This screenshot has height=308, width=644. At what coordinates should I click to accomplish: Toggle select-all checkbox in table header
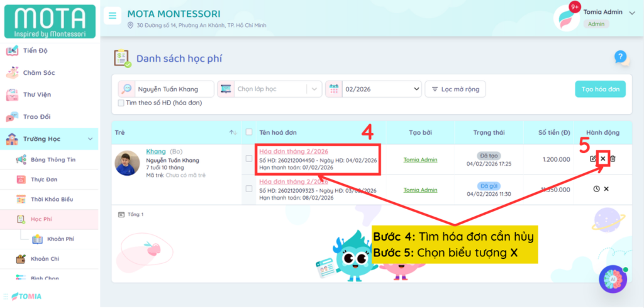tap(249, 132)
